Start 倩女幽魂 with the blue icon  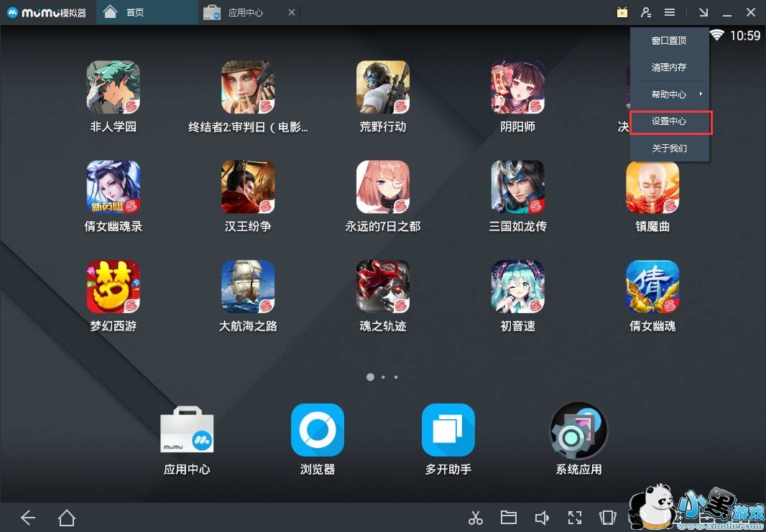tap(652, 286)
